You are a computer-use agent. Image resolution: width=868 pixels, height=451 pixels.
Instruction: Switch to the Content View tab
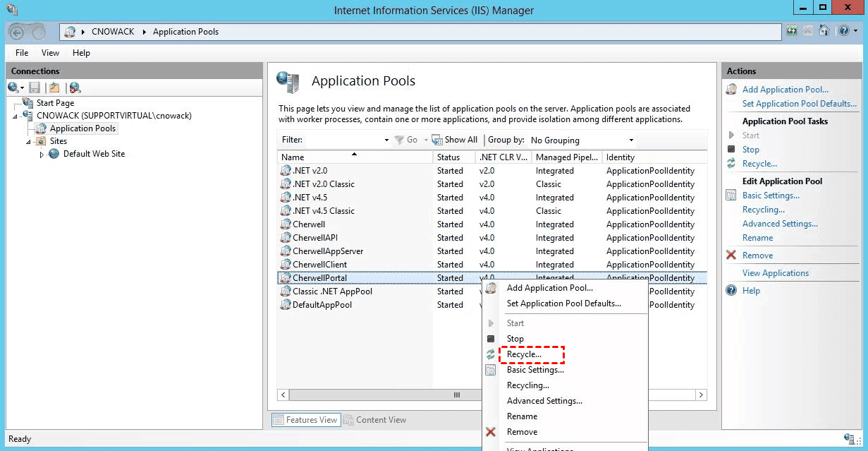374,420
